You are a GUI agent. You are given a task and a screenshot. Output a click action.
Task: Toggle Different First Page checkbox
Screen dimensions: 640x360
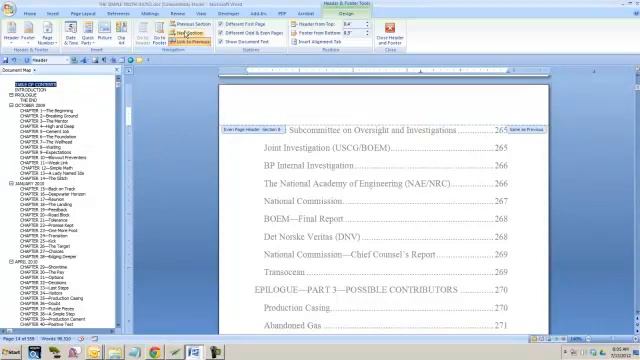coord(220,24)
